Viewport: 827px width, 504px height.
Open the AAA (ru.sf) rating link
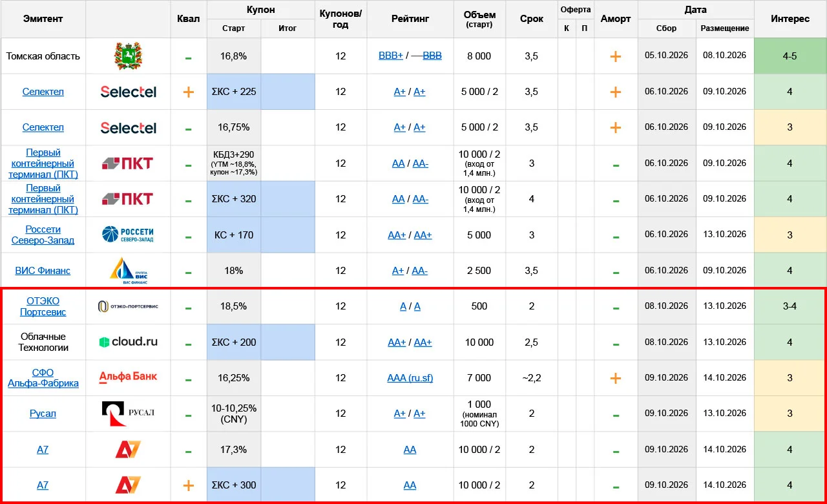tap(410, 378)
